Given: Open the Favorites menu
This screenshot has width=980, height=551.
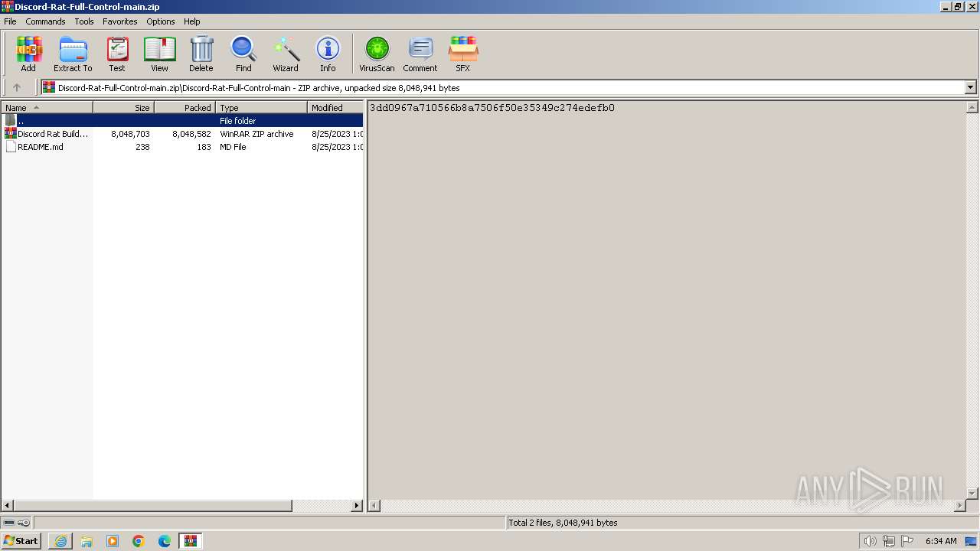Looking at the screenshot, I should 120,21.
